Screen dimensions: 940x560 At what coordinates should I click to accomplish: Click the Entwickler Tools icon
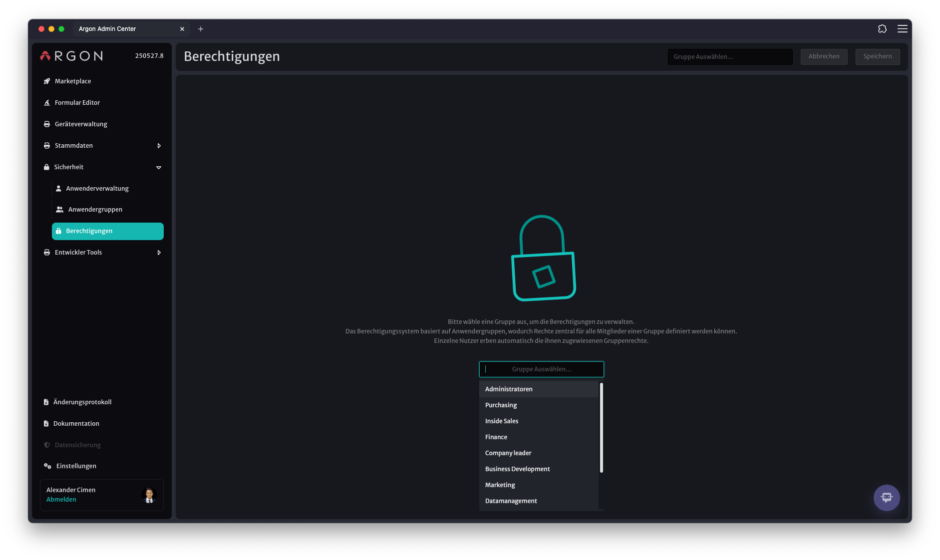point(47,253)
